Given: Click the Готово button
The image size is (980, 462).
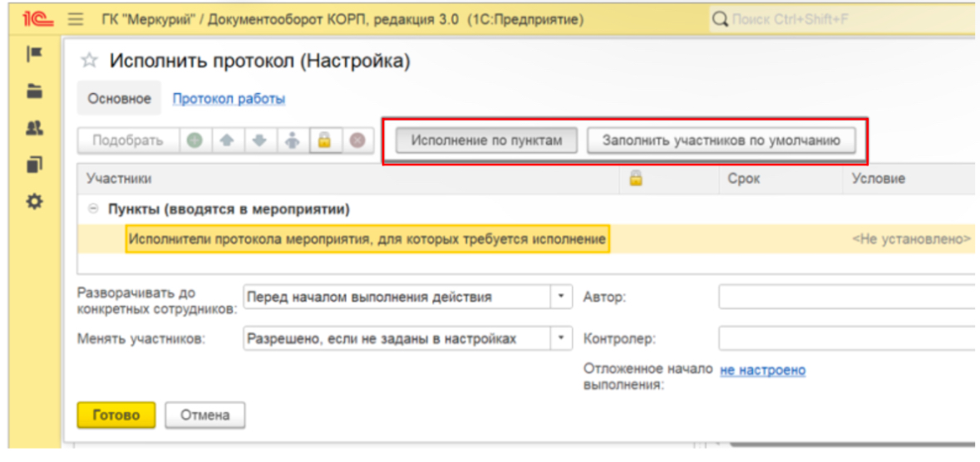Looking at the screenshot, I should (x=116, y=415).
